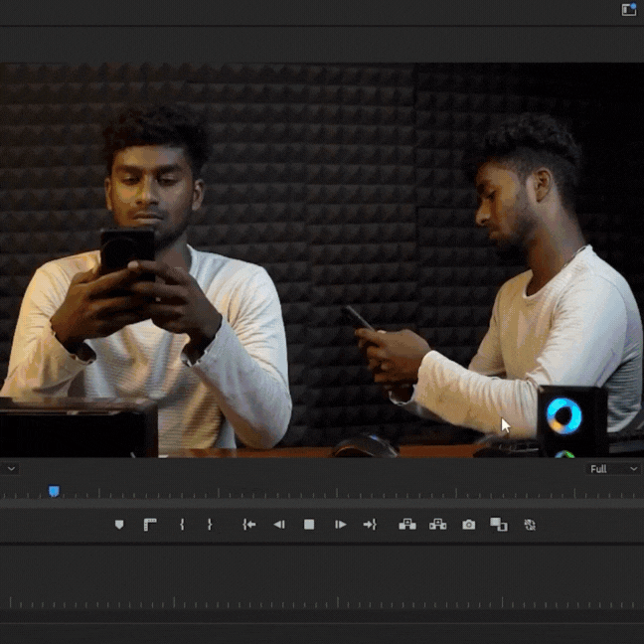Click the panel layout icon with blue dot
The height and width of the screenshot is (644, 644).
[x=628, y=10]
